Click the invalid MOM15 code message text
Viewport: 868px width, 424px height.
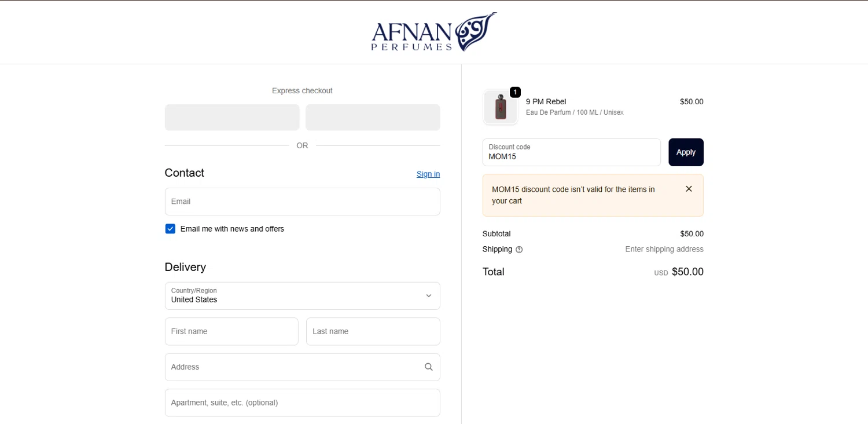[573, 195]
